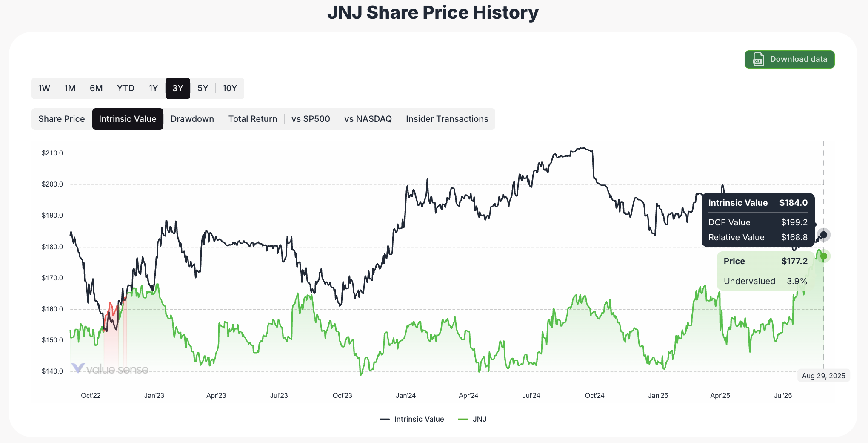Click the Download data button

(x=789, y=59)
